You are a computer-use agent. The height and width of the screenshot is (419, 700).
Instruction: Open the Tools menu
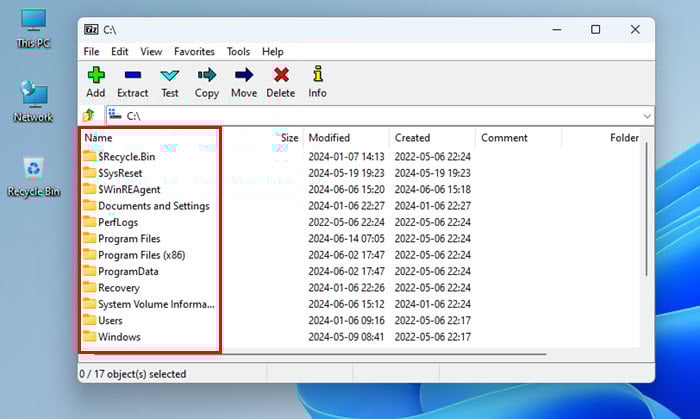238,52
